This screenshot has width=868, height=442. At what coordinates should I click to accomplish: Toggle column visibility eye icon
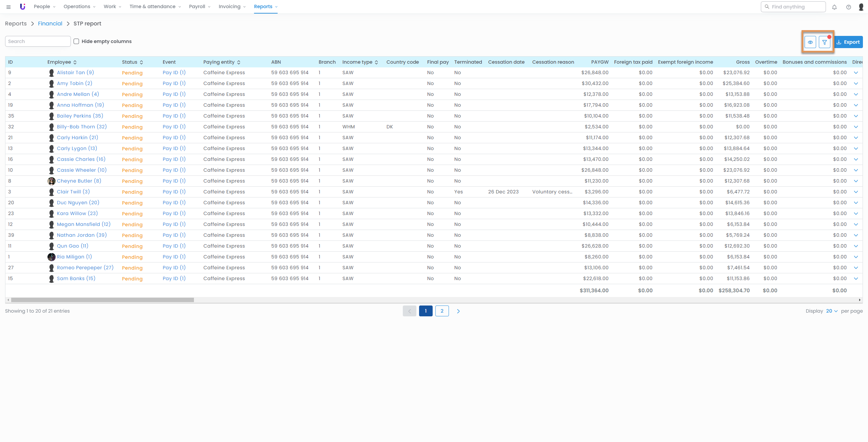point(810,42)
